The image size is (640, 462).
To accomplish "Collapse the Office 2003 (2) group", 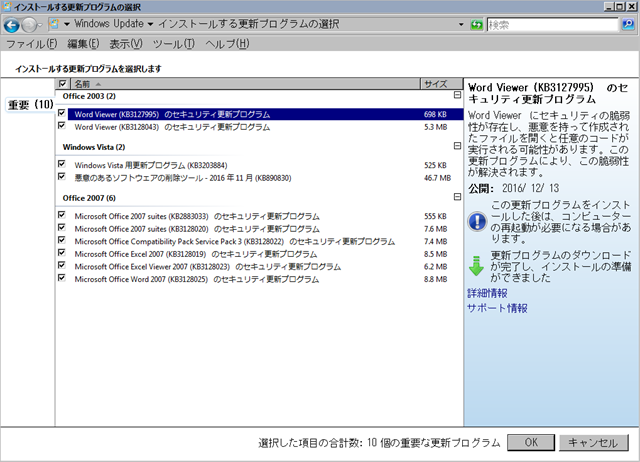I will pos(457,95).
